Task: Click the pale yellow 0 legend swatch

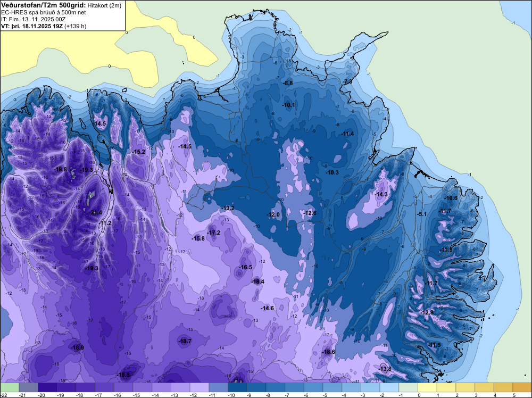Action: [428, 387]
